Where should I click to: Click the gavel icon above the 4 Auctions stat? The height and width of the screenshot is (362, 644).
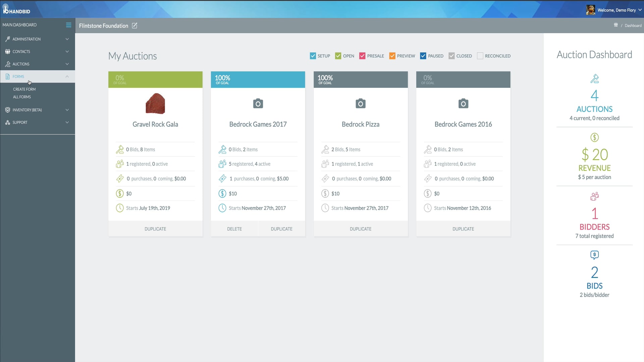(x=594, y=79)
